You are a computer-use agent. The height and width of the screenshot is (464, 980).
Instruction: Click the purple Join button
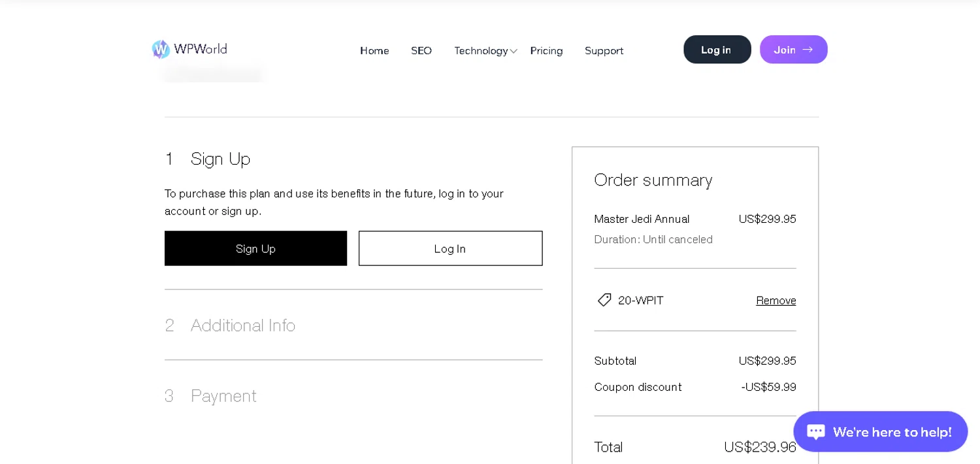[x=794, y=50]
